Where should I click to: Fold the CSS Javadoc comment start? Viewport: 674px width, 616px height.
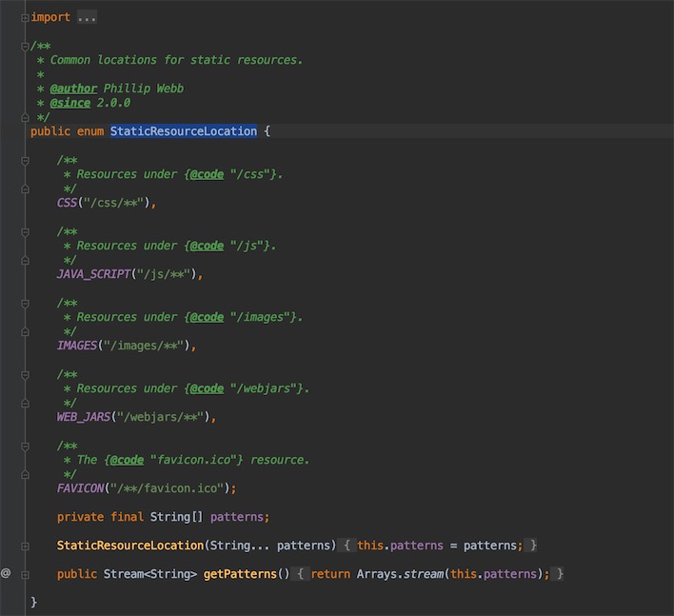pyautogui.click(x=25, y=161)
